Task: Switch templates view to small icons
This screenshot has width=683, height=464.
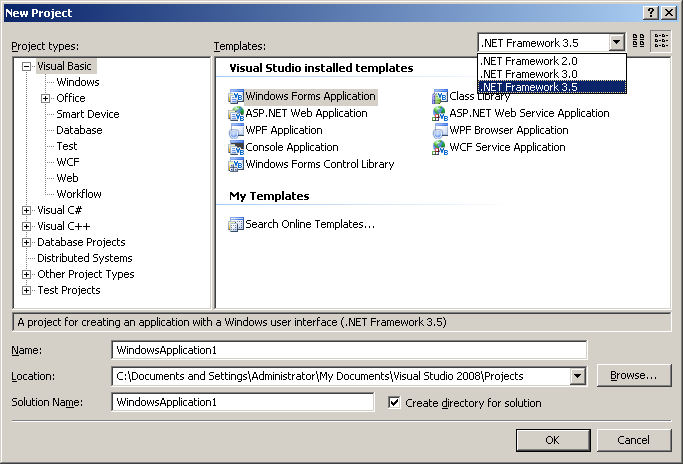Action: [x=661, y=41]
